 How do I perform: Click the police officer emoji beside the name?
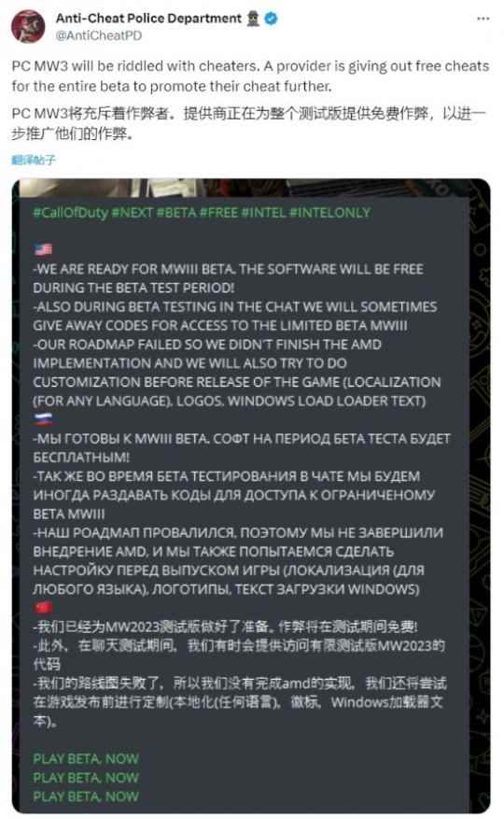click(253, 19)
